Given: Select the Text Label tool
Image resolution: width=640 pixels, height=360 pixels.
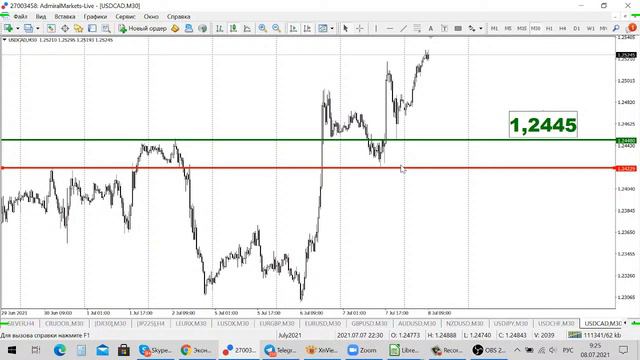Looking at the screenshot, I should coord(444,28).
